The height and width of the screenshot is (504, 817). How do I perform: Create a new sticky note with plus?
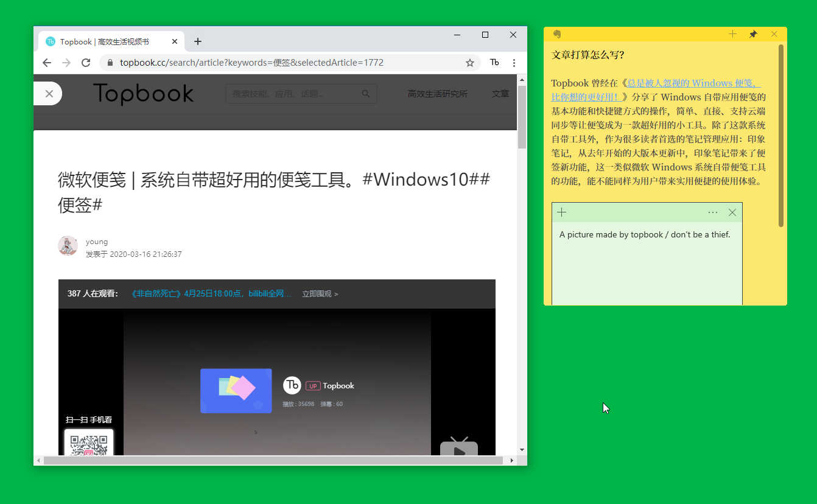tap(732, 34)
